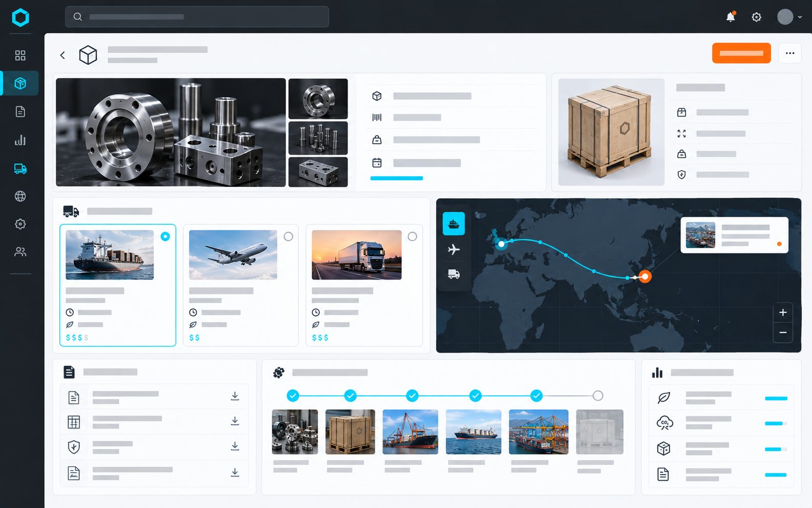Click the orange primary action button

coord(741,53)
